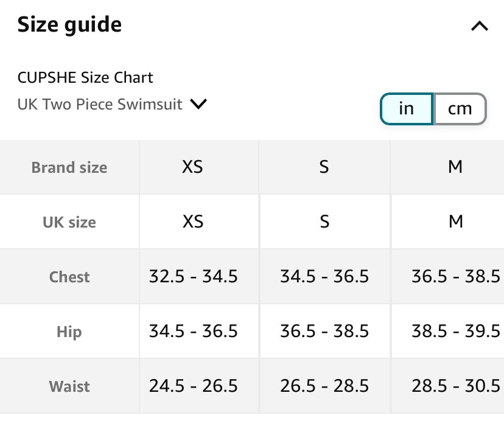Image resolution: width=504 pixels, height=432 pixels.
Task: Select the S brand size column
Action: tap(324, 167)
